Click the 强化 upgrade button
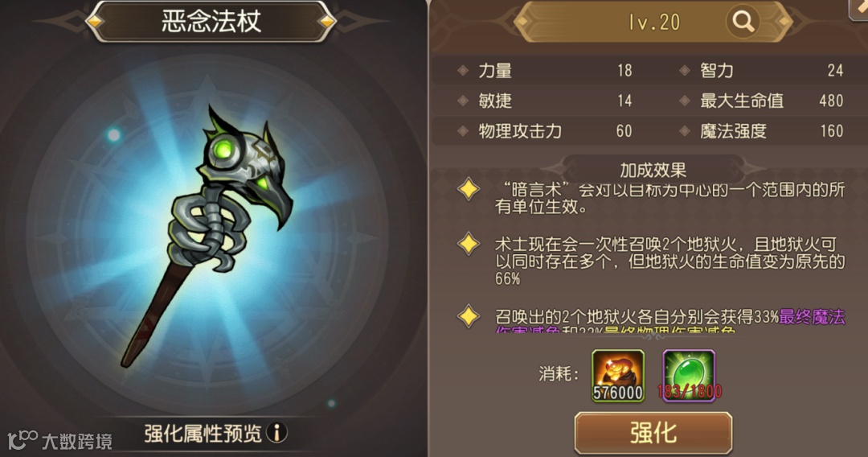The image size is (868, 457). point(653,433)
